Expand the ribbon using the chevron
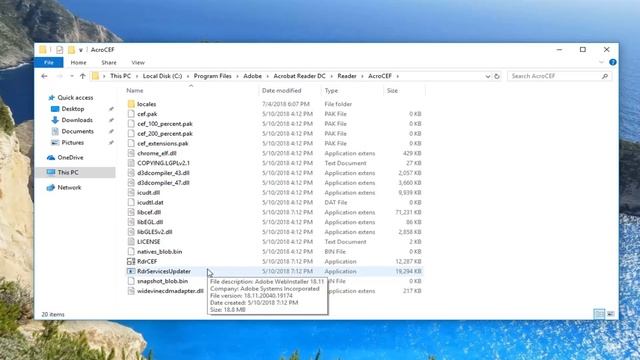 601,62
